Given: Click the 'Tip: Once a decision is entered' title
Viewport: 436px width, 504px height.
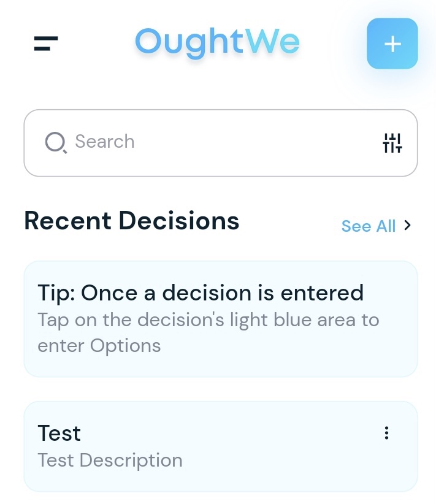Looking at the screenshot, I should (x=200, y=293).
